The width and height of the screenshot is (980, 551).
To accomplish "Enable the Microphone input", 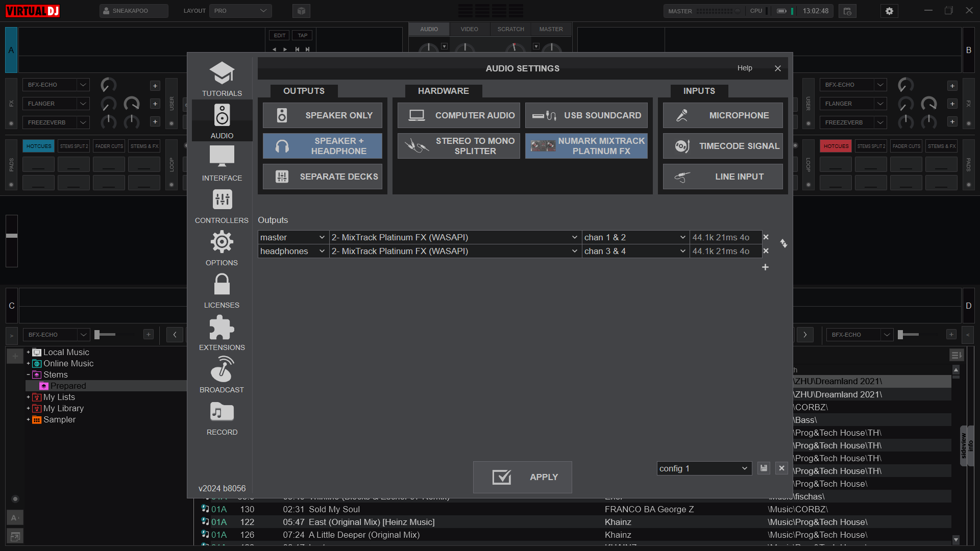I will [722, 115].
